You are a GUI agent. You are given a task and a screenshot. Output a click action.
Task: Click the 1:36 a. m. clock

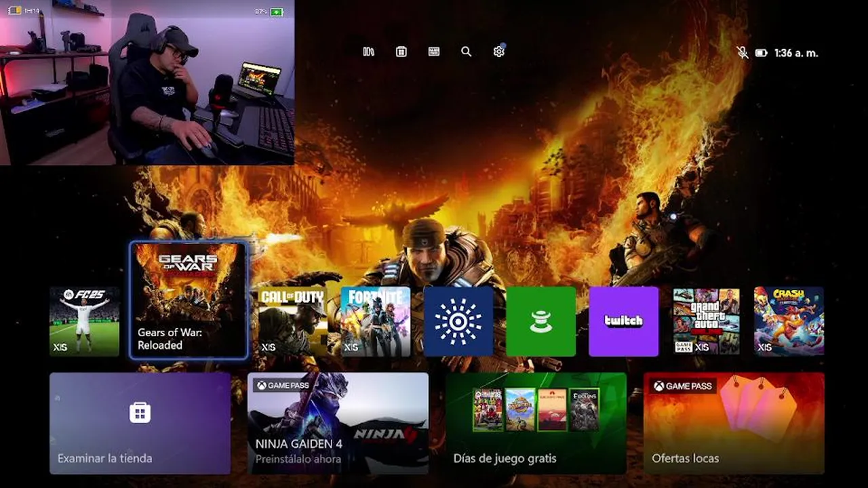coord(796,52)
